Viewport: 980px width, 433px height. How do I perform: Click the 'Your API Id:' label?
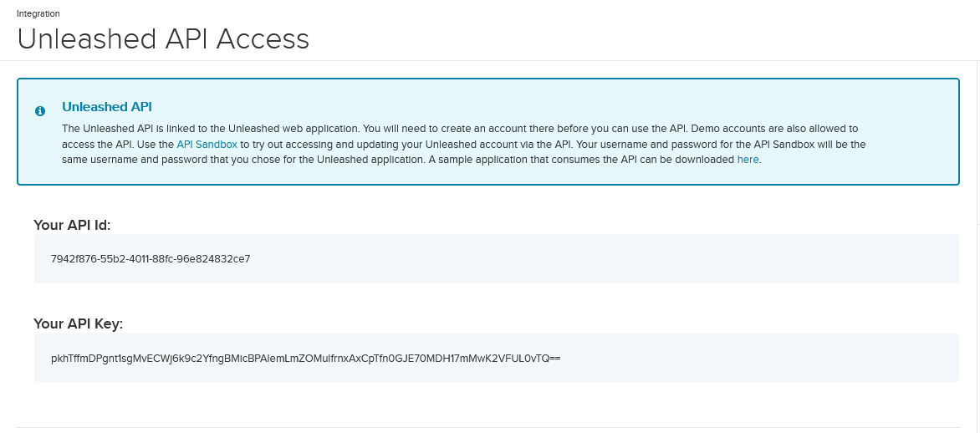[x=72, y=224]
